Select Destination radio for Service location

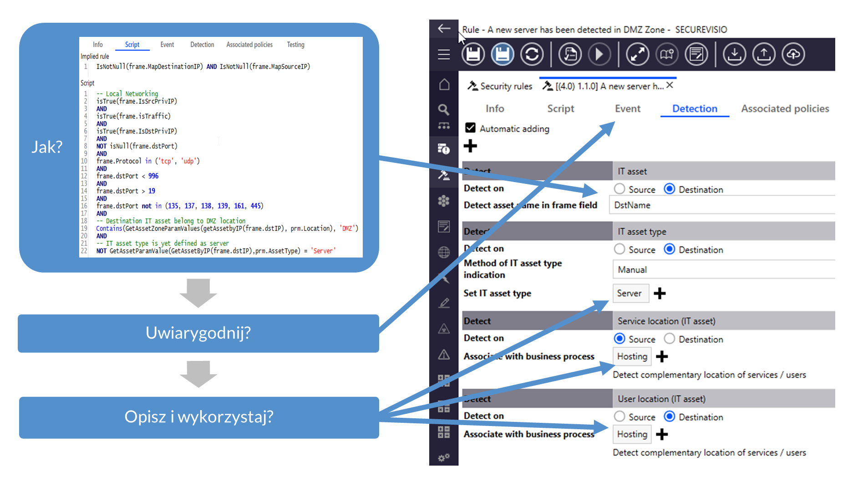669,338
